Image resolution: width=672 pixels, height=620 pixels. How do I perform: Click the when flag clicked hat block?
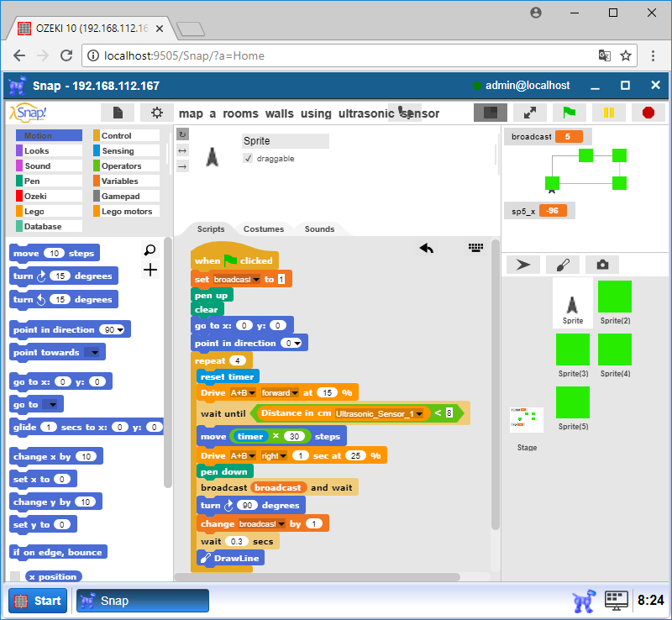[234, 257]
